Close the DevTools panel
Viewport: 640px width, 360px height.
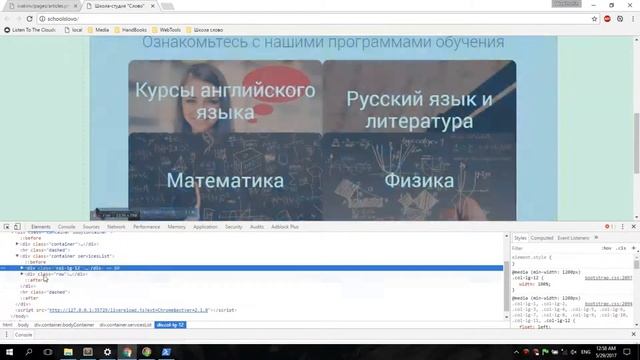coord(633,227)
